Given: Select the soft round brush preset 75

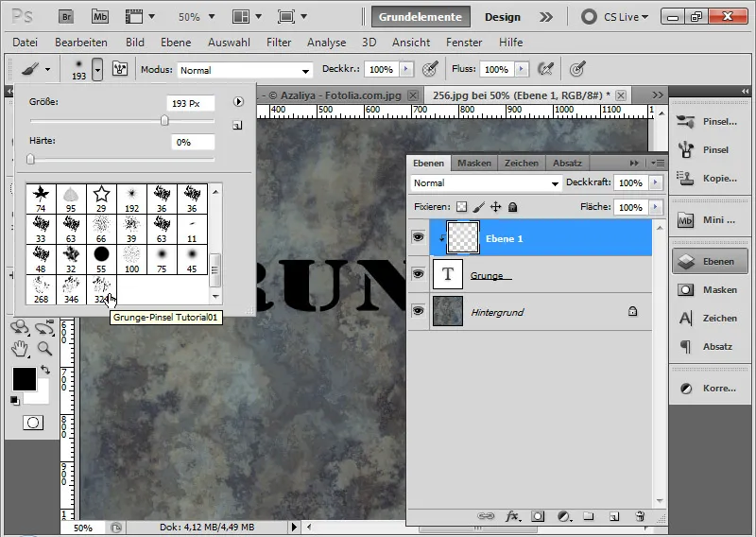Looking at the screenshot, I should point(162,260).
